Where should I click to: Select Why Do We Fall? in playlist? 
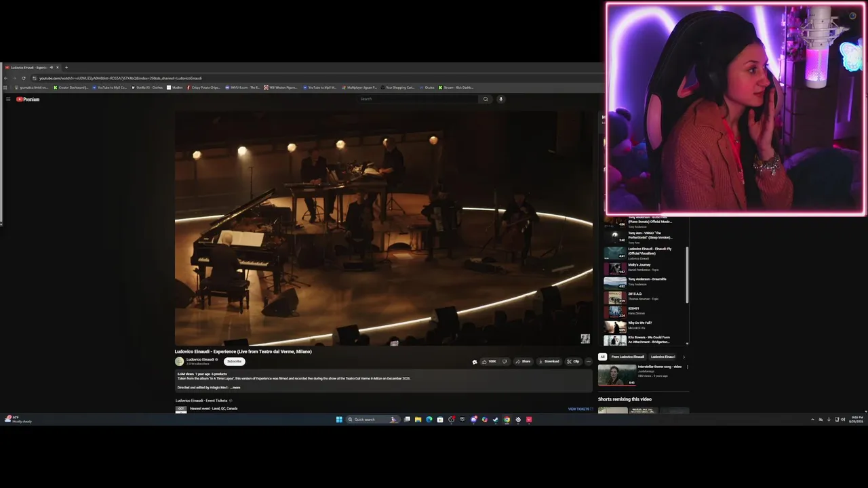coord(644,325)
